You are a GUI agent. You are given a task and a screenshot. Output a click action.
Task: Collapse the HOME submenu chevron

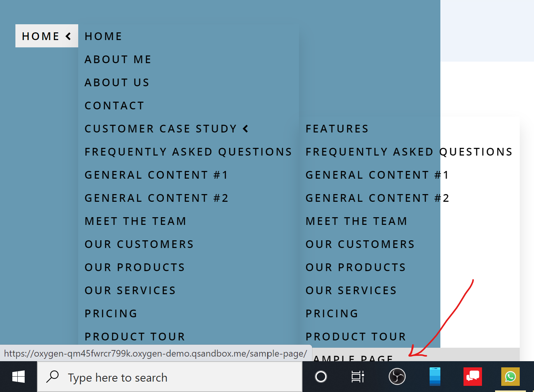[68, 36]
